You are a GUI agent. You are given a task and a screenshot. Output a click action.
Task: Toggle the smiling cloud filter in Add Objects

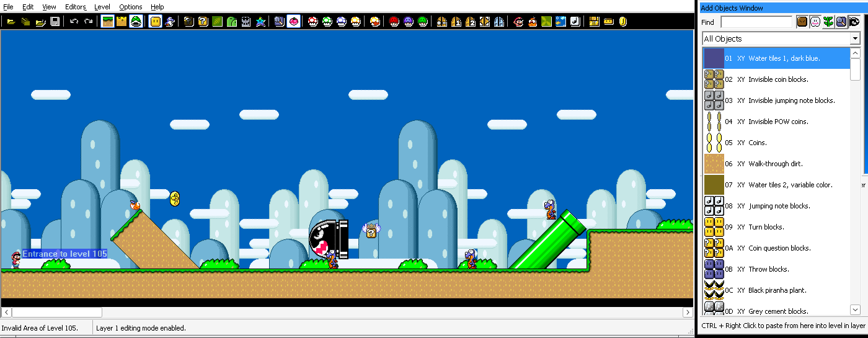point(815,22)
